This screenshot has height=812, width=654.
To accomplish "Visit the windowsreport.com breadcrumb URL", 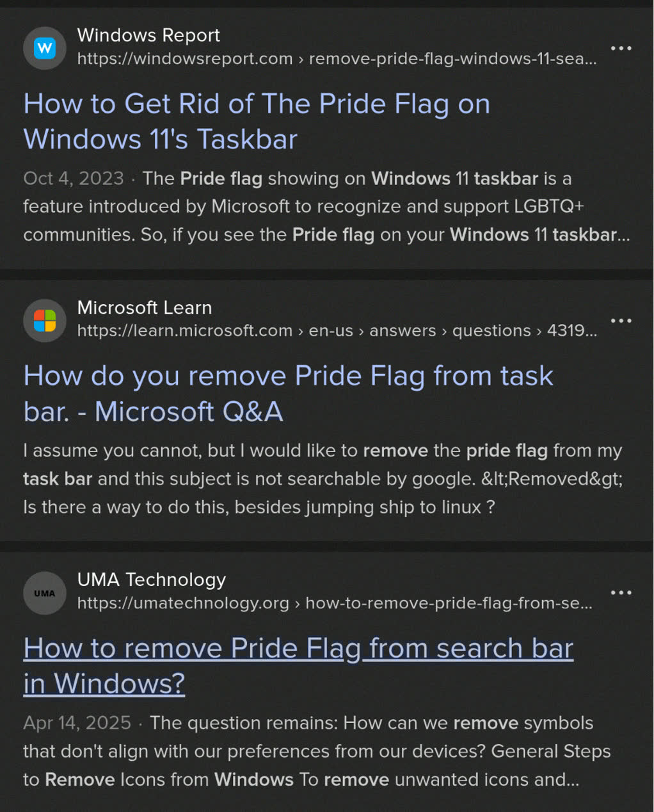I will click(x=337, y=58).
